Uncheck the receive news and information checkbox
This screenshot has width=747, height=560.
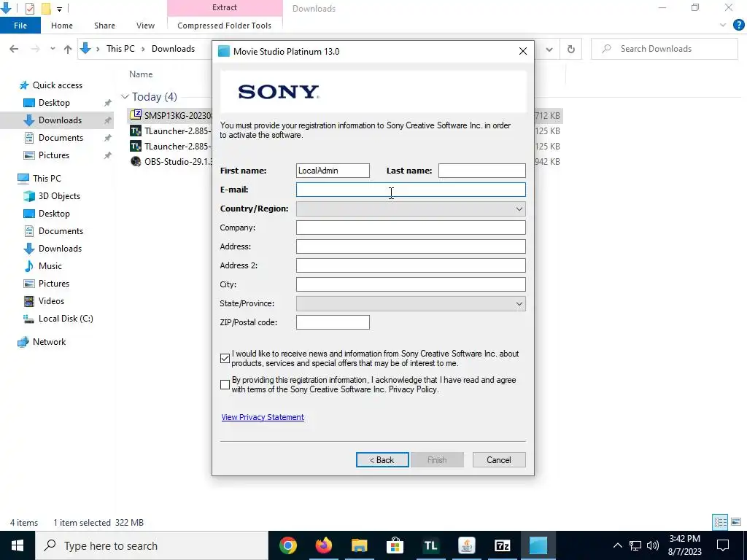(225, 358)
